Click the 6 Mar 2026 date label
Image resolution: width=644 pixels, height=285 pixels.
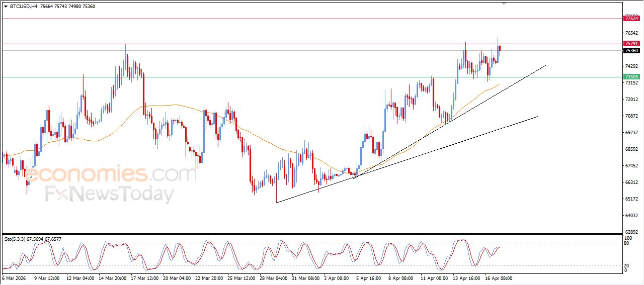pyautogui.click(x=13, y=278)
